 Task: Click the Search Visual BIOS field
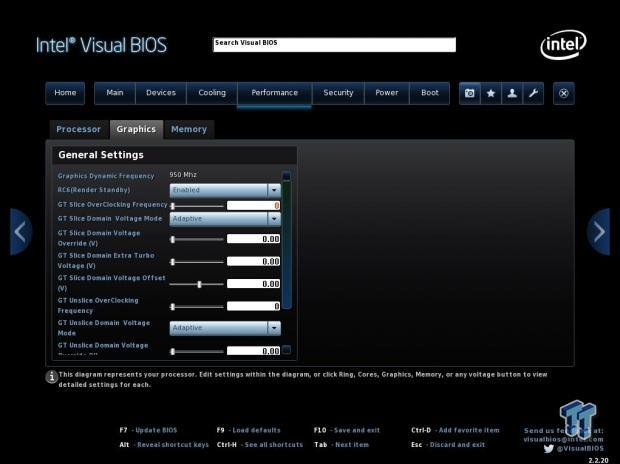click(335, 45)
